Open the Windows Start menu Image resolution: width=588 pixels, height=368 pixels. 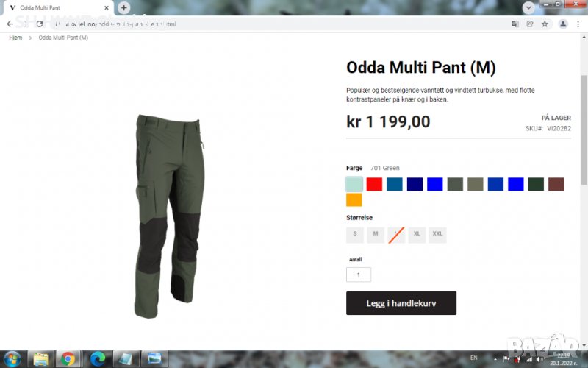(x=12, y=359)
